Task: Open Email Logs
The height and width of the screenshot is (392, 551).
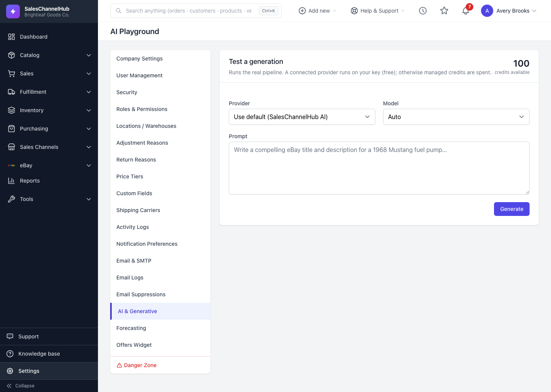Action: (x=160, y=278)
